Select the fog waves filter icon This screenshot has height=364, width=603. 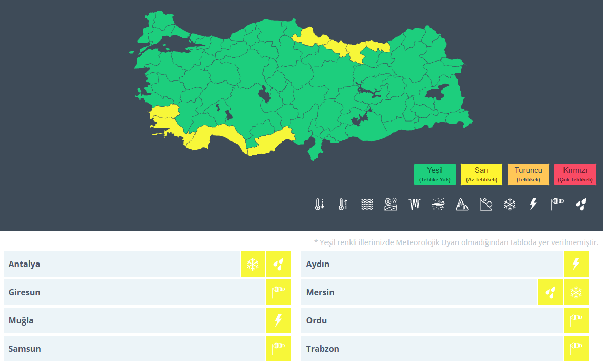tap(366, 205)
